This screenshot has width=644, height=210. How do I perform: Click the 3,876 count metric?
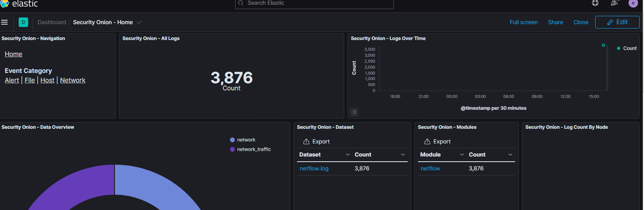(232, 78)
